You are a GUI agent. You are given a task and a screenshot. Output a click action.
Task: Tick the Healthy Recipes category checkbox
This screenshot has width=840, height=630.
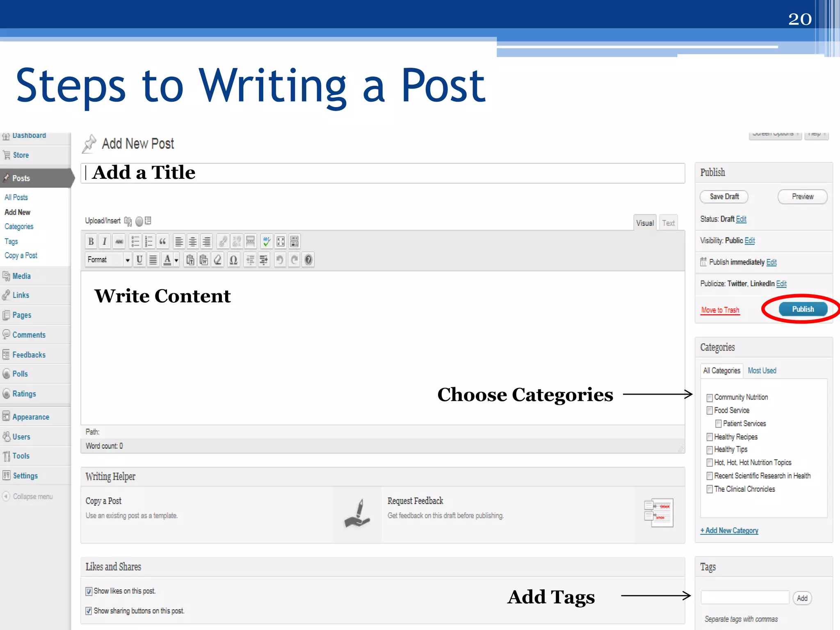pyautogui.click(x=710, y=437)
